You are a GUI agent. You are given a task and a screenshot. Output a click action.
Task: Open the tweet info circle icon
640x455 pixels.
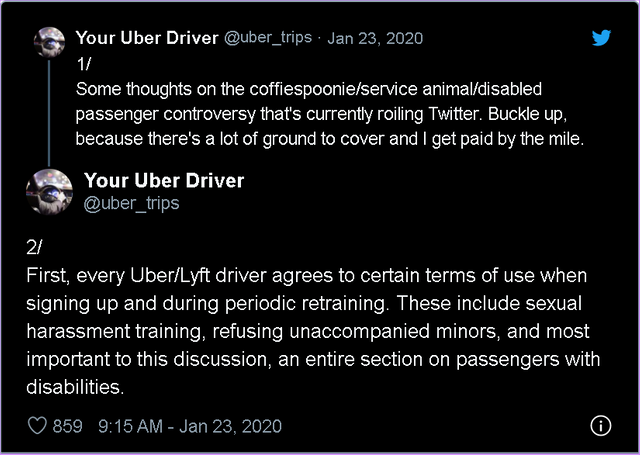[600, 426]
